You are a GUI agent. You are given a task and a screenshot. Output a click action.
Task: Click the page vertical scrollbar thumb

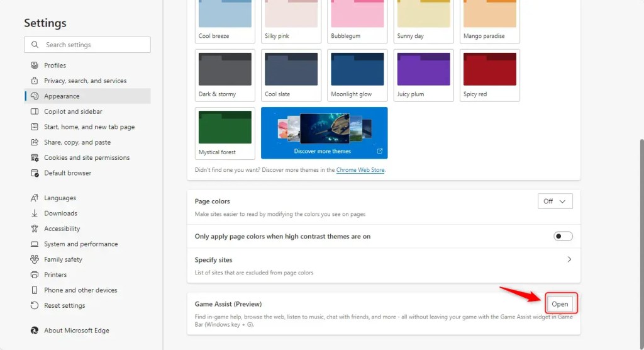(x=641, y=244)
